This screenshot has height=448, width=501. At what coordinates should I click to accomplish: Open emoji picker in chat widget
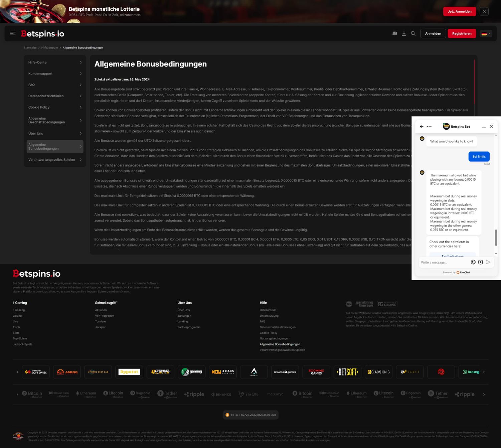point(473,262)
